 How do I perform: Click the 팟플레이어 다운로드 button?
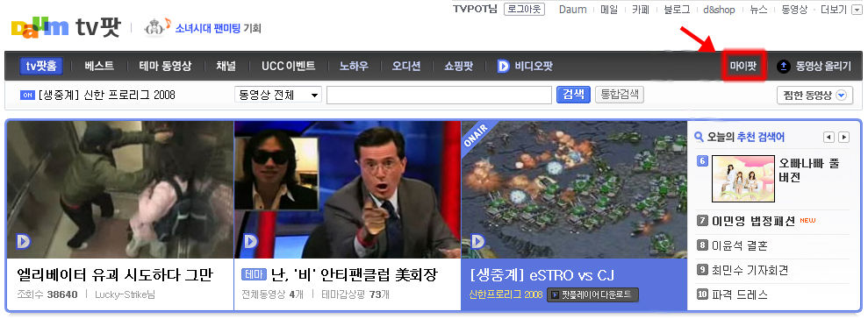(x=593, y=294)
